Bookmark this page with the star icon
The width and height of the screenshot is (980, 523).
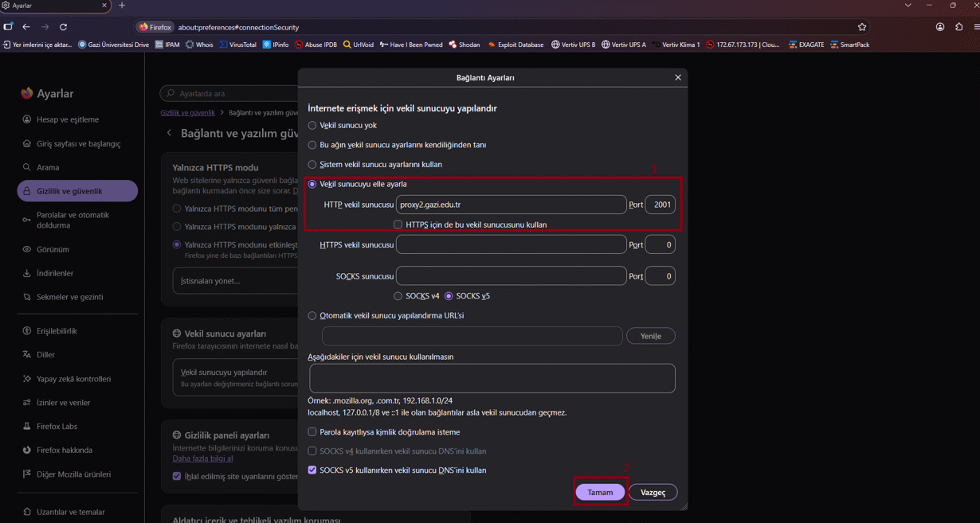(862, 27)
